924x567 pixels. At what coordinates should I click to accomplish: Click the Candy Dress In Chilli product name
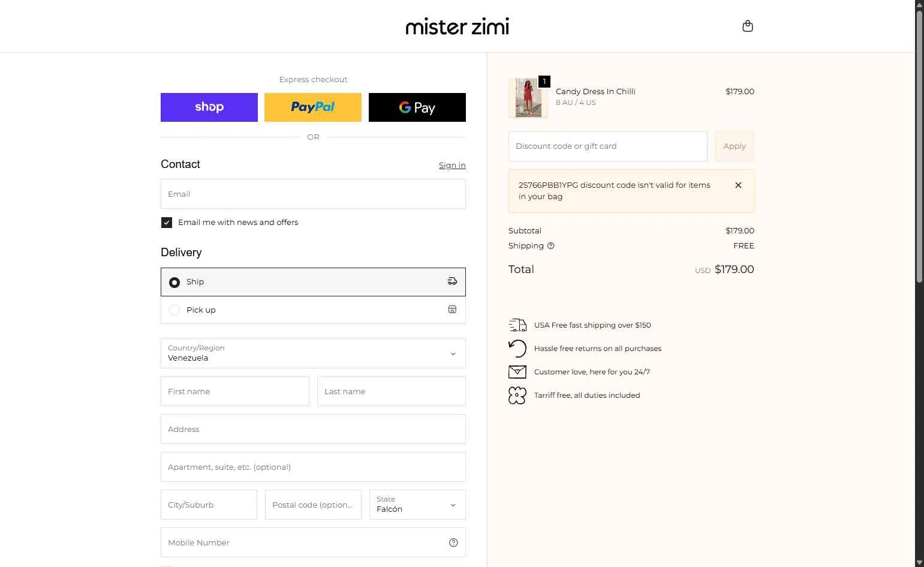(x=595, y=91)
